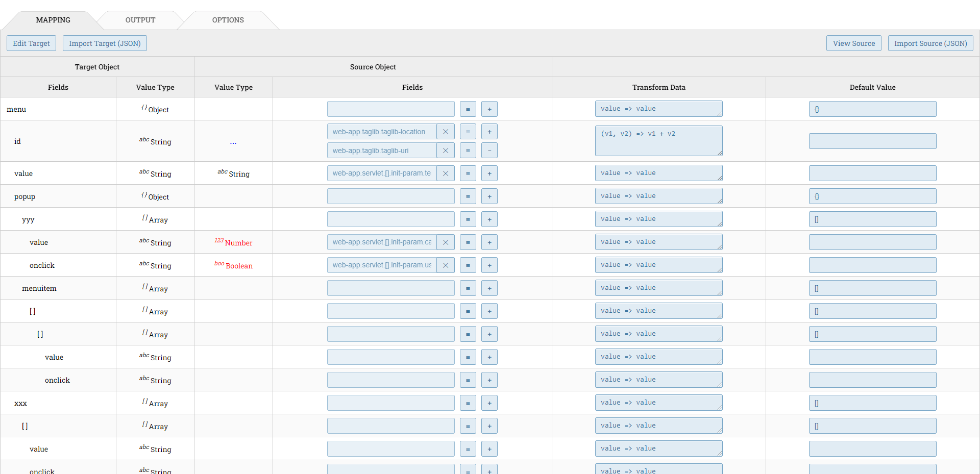
Task: Click equals button in the xxx row
Action: pyautogui.click(x=468, y=403)
